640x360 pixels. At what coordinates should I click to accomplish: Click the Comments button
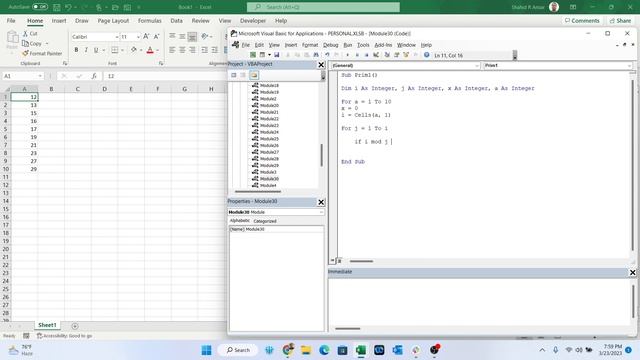coord(582,20)
